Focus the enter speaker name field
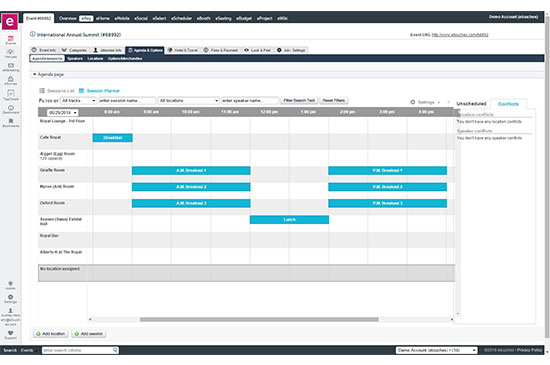This screenshot has width=550, height=365. click(249, 101)
